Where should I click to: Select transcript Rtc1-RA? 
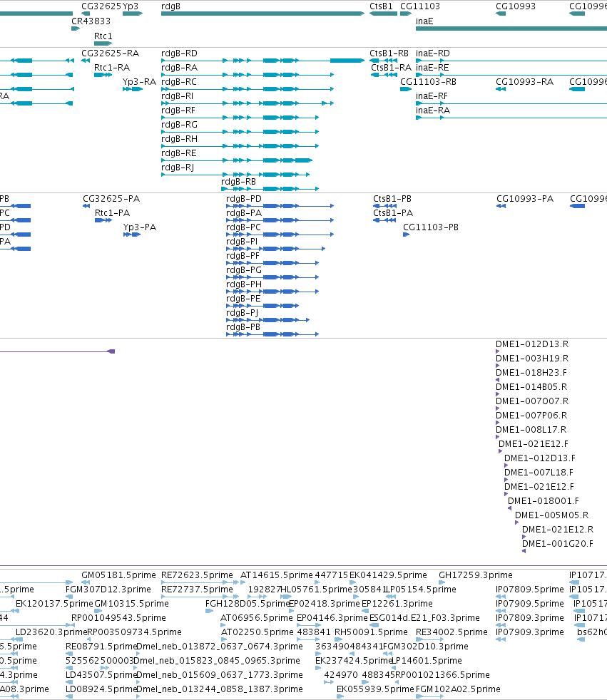pyautogui.click(x=103, y=75)
